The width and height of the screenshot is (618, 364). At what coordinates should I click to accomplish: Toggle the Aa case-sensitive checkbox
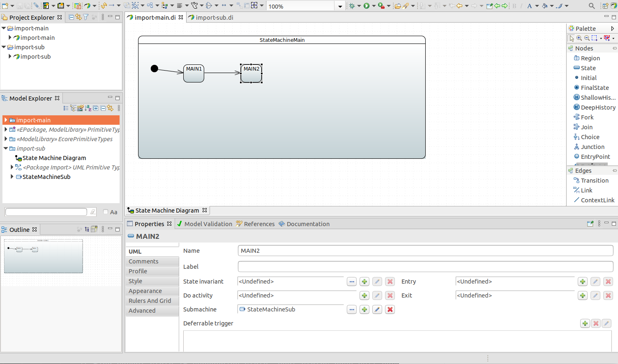click(106, 212)
